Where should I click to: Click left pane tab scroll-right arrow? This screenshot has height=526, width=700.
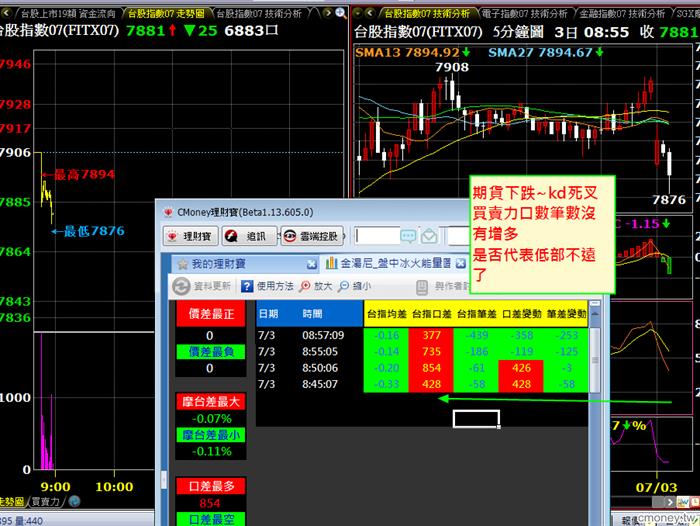click(328, 13)
